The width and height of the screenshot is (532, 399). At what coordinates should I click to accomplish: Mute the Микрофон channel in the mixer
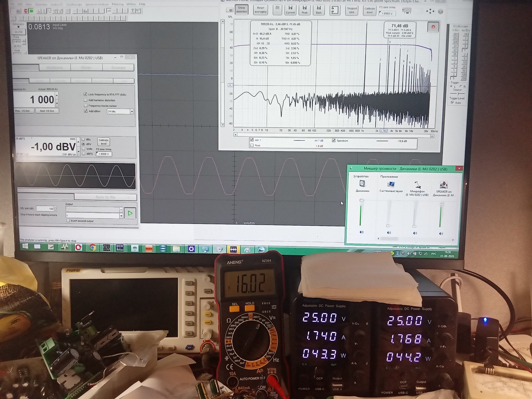[415, 233]
